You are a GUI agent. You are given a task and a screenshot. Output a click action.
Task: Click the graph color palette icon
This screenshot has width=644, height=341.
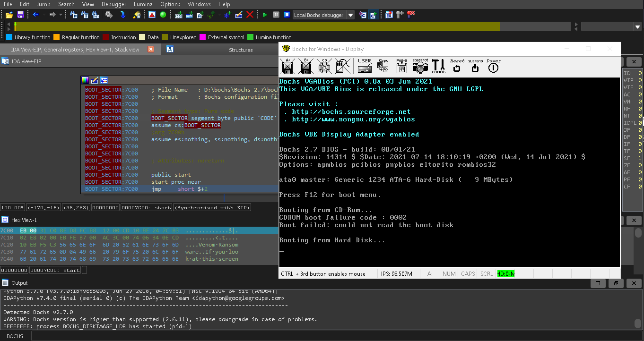tap(85, 80)
